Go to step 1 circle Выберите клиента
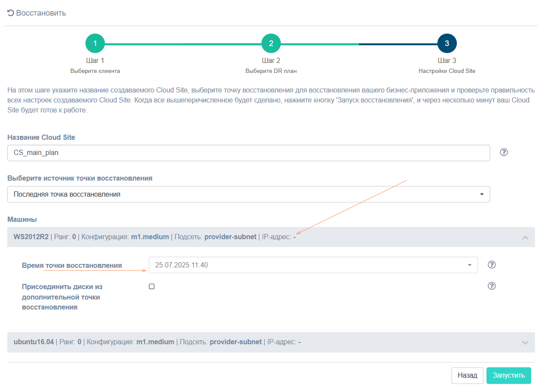This screenshot has width=542, height=392. point(95,43)
